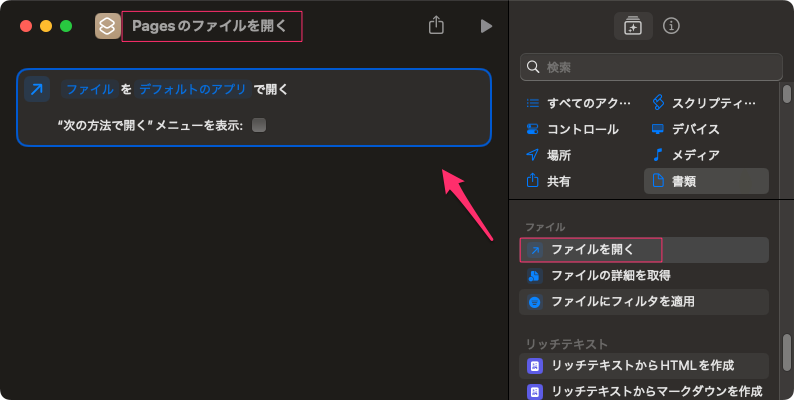Open the デフォルトのアプリ app picker
The width and height of the screenshot is (794, 400).
[192, 89]
